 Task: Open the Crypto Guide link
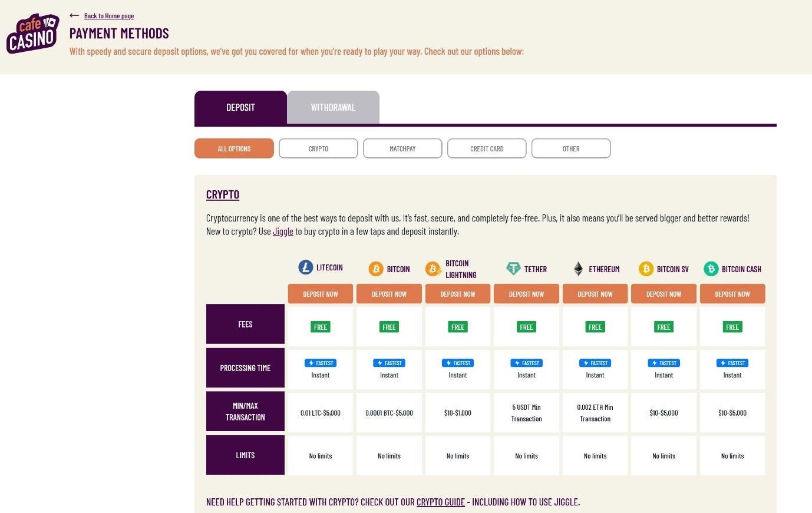pos(441,502)
